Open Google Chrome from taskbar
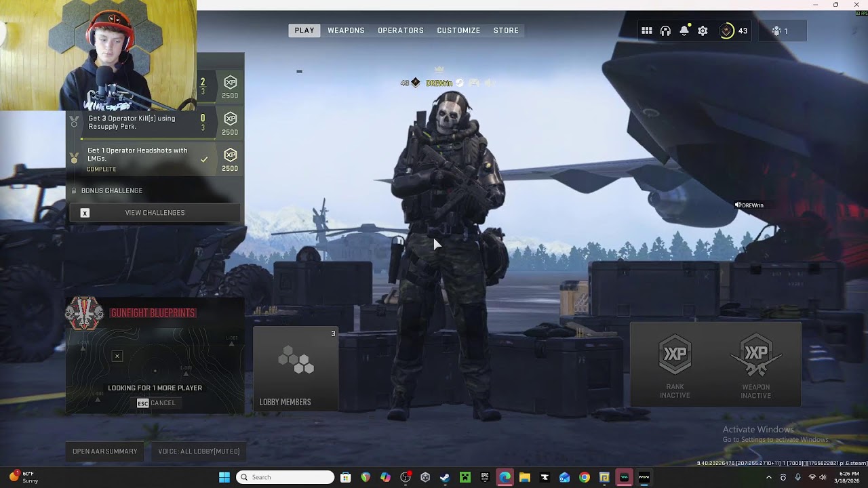868x488 pixels. (585, 477)
